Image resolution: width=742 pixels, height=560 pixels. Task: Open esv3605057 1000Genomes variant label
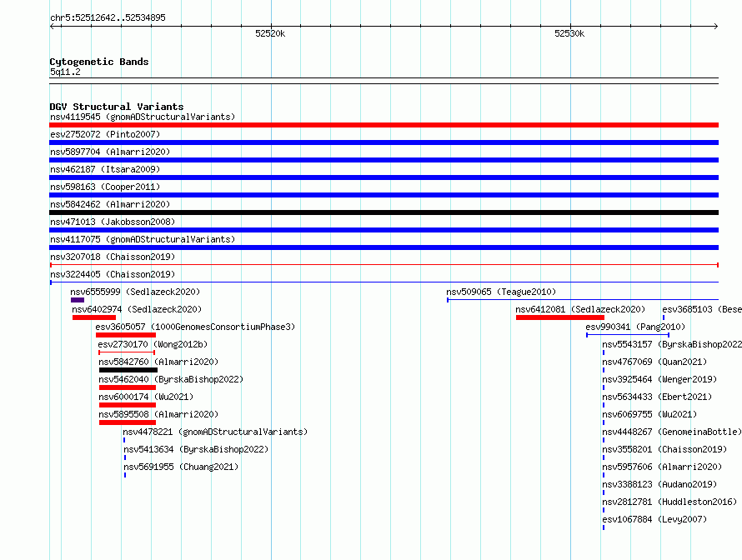pos(195,327)
